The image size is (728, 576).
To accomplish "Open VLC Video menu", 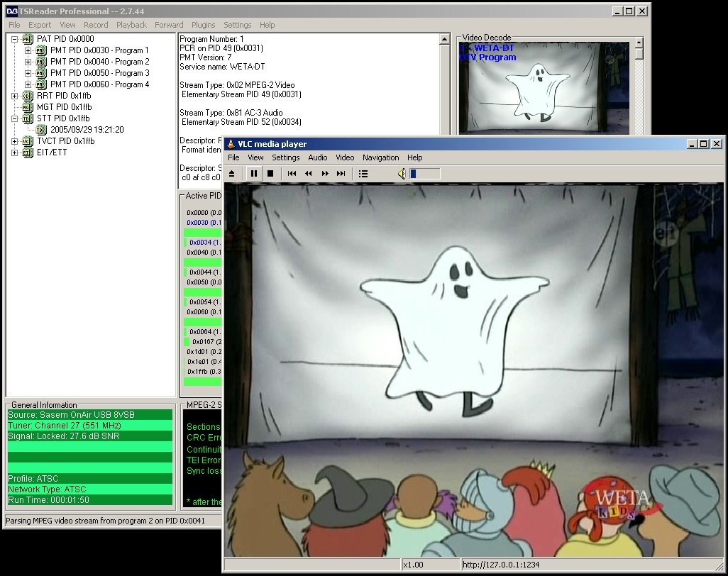I will pyautogui.click(x=345, y=157).
